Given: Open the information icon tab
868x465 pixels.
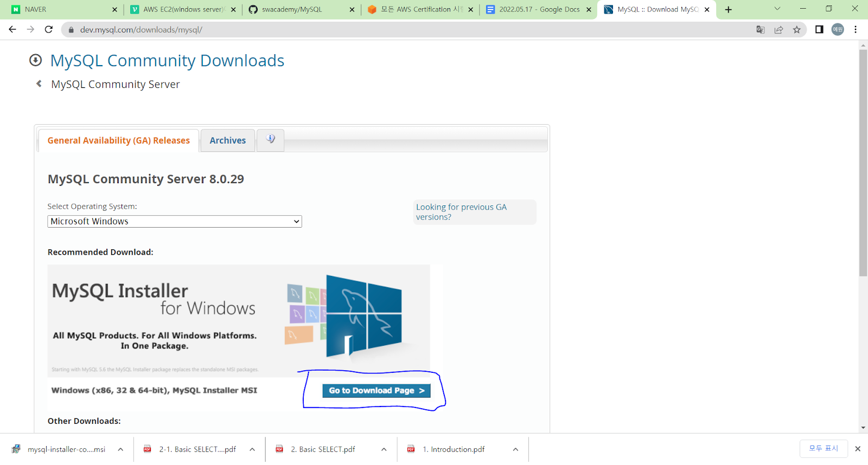Looking at the screenshot, I should (x=270, y=139).
